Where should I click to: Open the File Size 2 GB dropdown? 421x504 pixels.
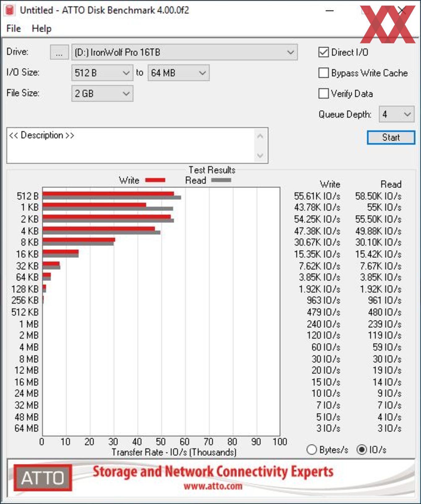pyautogui.click(x=102, y=93)
